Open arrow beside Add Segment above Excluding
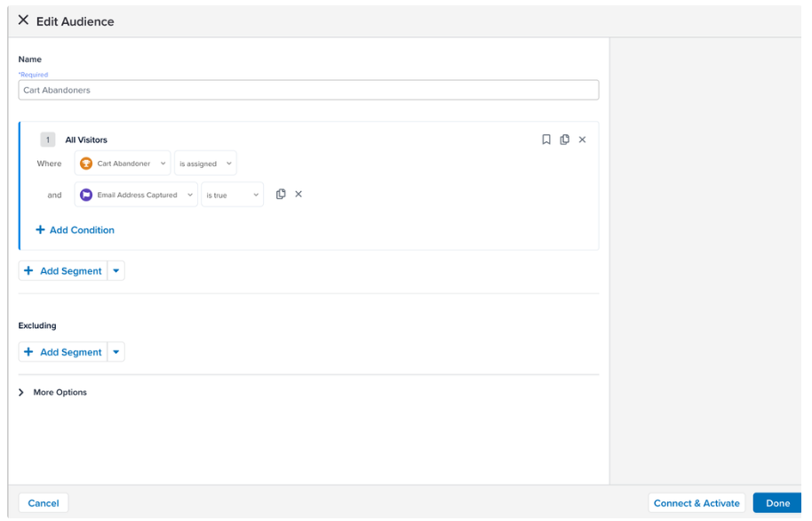Viewport: 812px width, 521px height. point(116,271)
